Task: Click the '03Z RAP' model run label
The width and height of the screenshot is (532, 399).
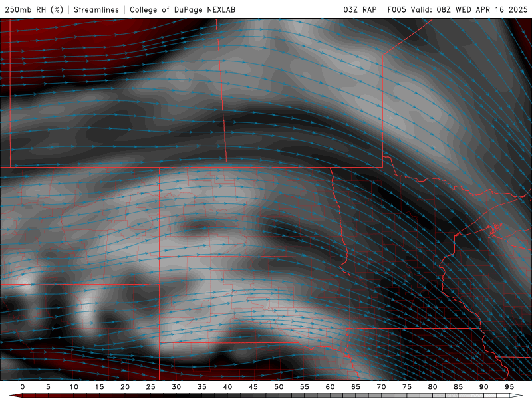Action: click(360, 9)
